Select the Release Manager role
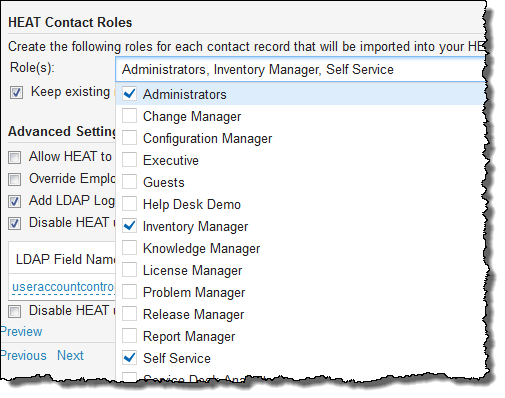 (x=129, y=314)
